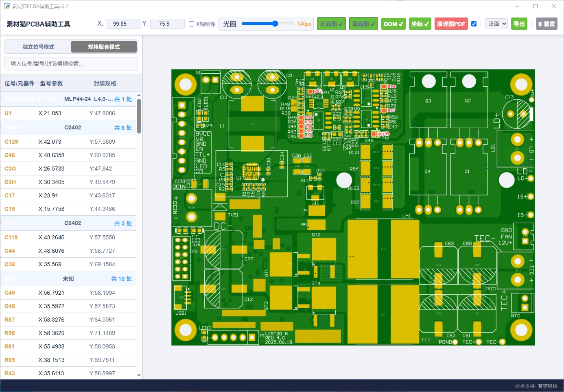Uncheck the checkbox next to 原理图PDF
This screenshot has width=564, height=392.
click(x=474, y=24)
